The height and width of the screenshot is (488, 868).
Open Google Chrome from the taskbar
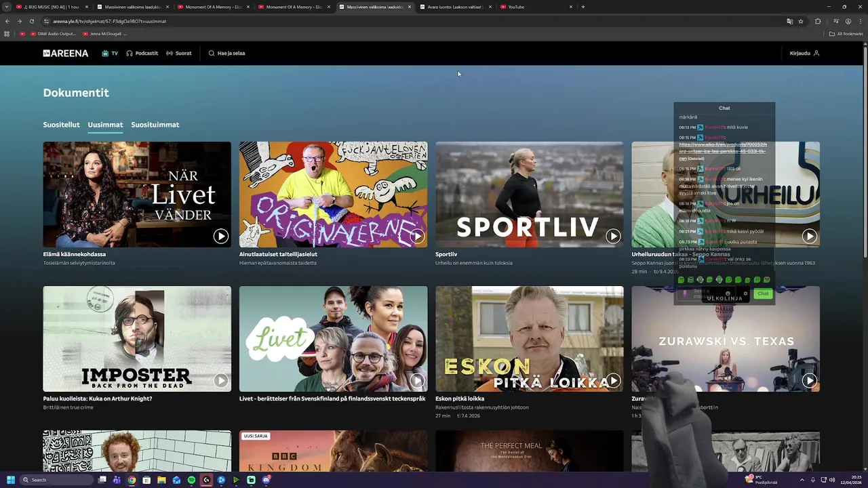[132, 480]
